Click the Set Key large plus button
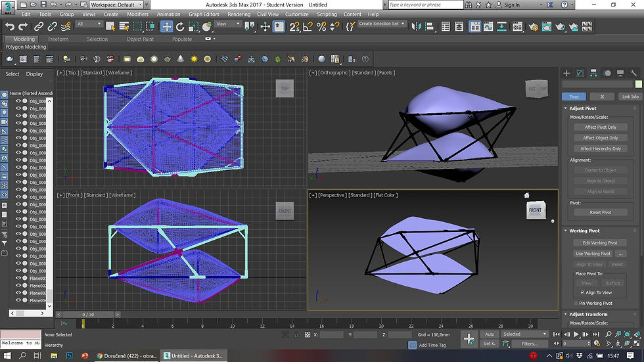 click(469, 338)
